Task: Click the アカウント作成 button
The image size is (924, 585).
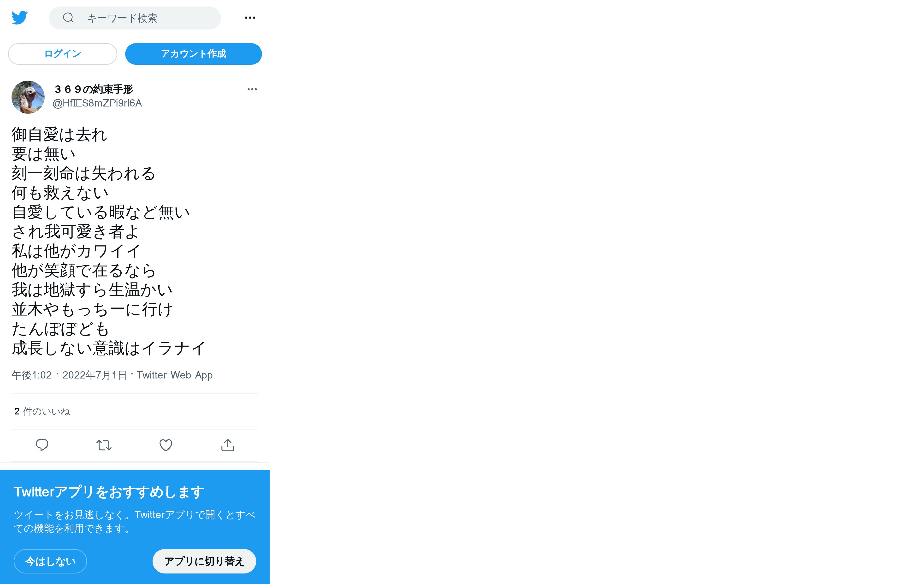Action: pyautogui.click(x=193, y=54)
